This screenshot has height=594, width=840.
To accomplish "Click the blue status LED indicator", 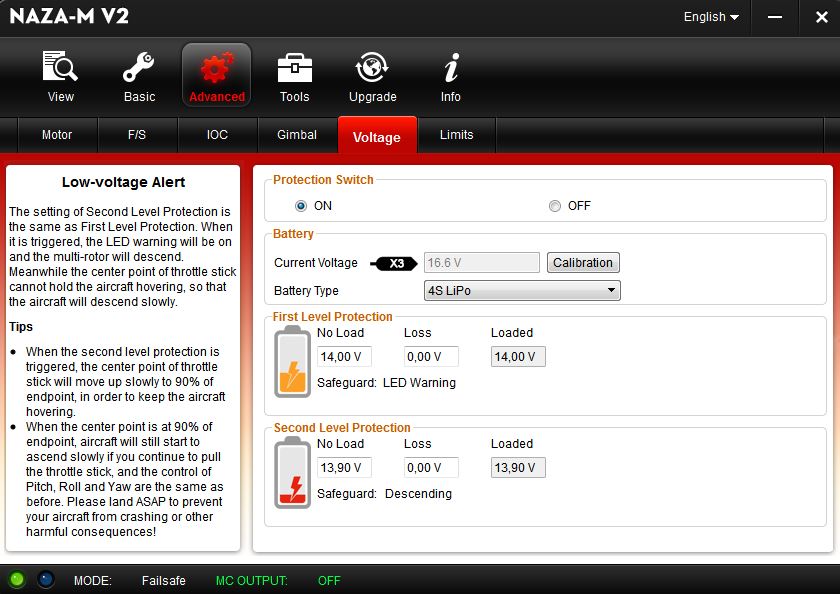I will point(46,579).
